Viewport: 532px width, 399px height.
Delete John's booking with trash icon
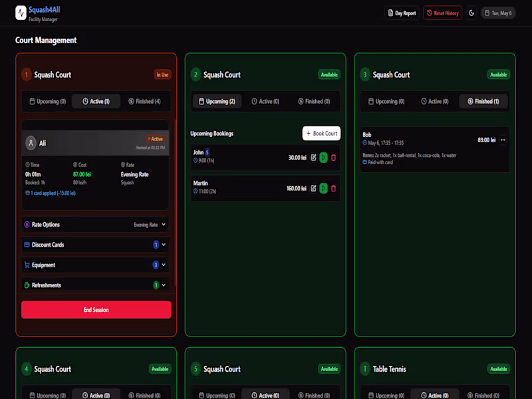(334, 158)
